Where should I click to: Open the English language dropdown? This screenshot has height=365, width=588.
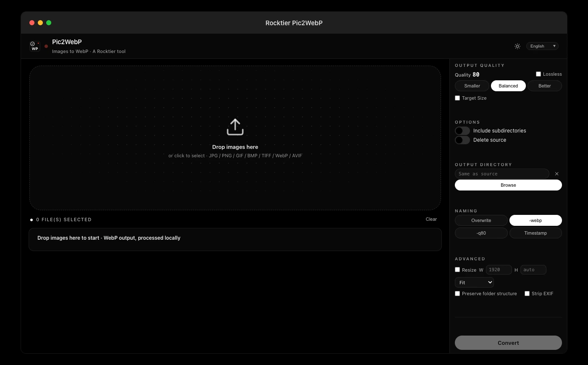click(542, 46)
